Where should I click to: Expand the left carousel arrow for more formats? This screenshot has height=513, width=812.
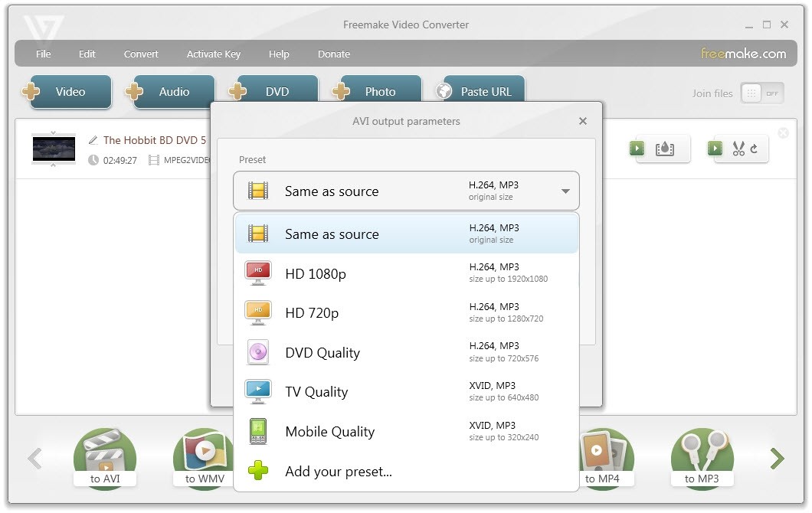[x=34, y=458]
